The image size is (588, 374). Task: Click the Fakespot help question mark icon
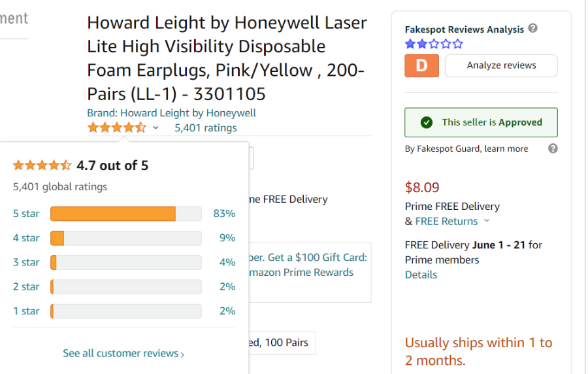532,28
